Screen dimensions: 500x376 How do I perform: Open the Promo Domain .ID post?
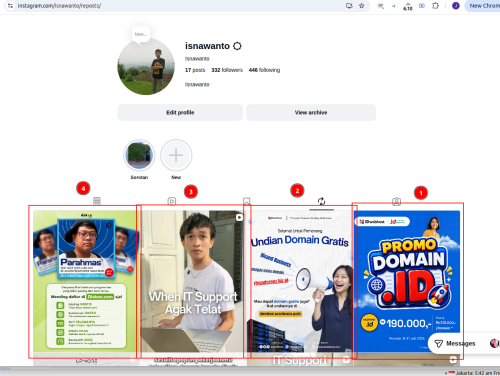tap(407, 282)
